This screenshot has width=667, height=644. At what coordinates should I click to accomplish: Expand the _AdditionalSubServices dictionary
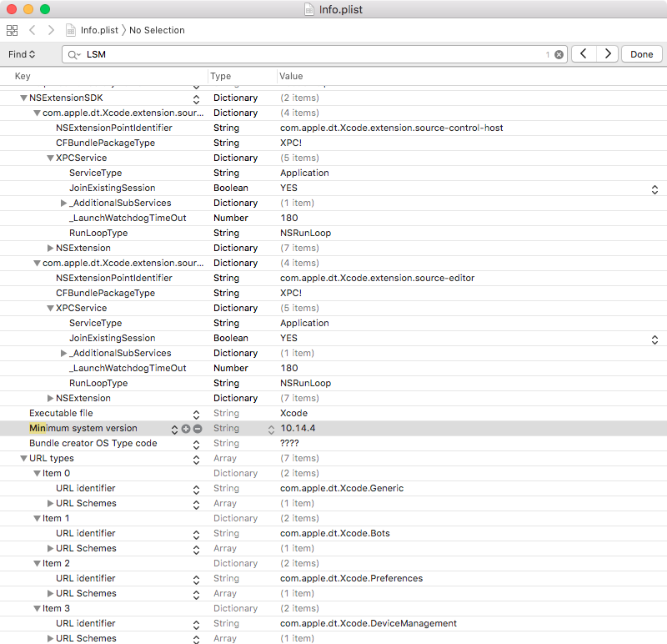(x=64, y=203)
